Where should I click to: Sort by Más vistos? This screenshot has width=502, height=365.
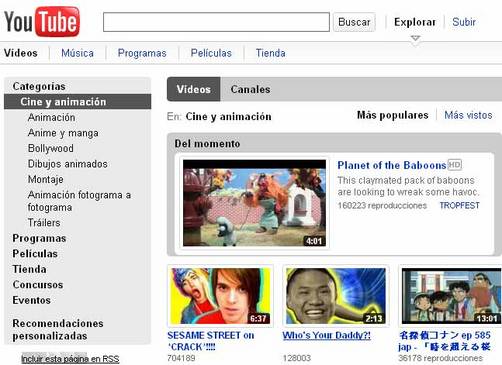pyautogui.click(x=468, y=115)
